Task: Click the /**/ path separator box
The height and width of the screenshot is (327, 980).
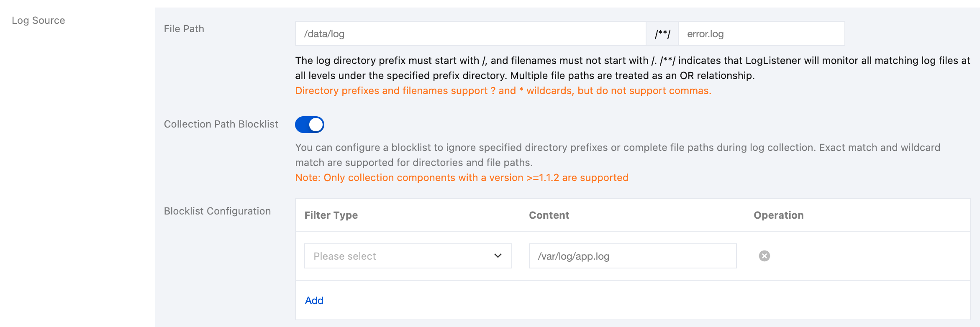Action: [662, 34]
